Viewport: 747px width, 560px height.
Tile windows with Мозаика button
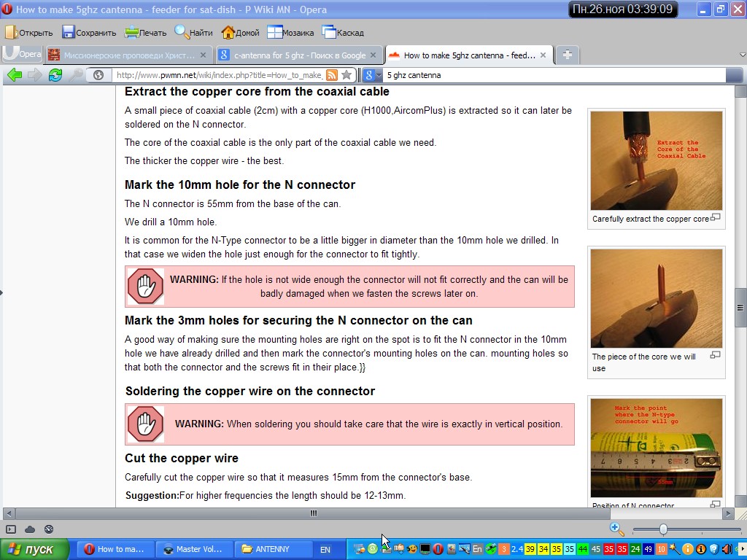290,32
